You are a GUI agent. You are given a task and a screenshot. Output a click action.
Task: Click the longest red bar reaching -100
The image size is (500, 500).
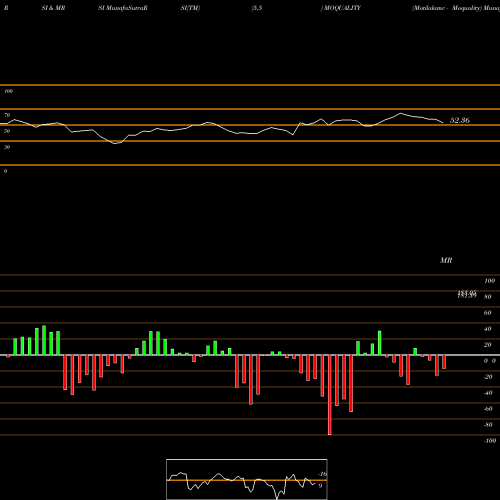pyautogui.click(x=330, y=395)
